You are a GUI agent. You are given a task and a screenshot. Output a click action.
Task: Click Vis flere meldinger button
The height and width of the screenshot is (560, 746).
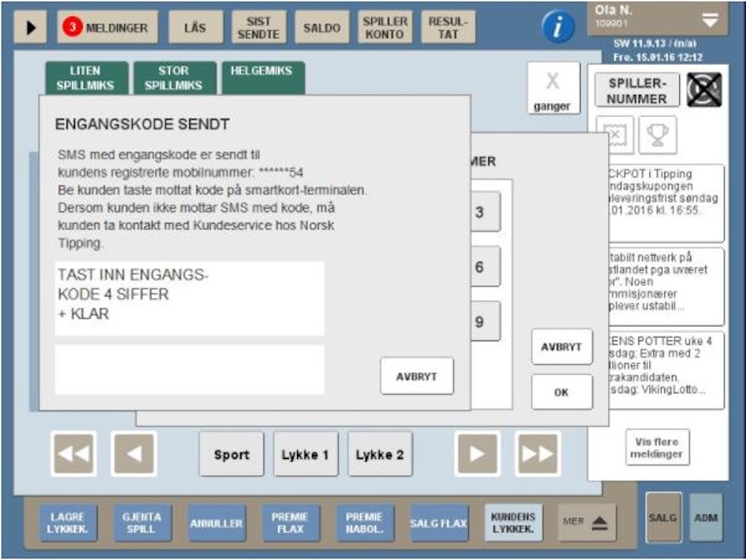click(657, 448)
